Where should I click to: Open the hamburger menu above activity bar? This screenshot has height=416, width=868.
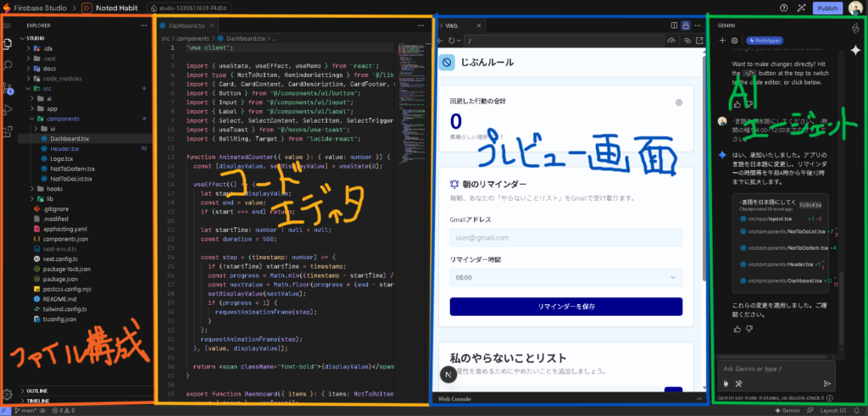(x=8, y=25)
